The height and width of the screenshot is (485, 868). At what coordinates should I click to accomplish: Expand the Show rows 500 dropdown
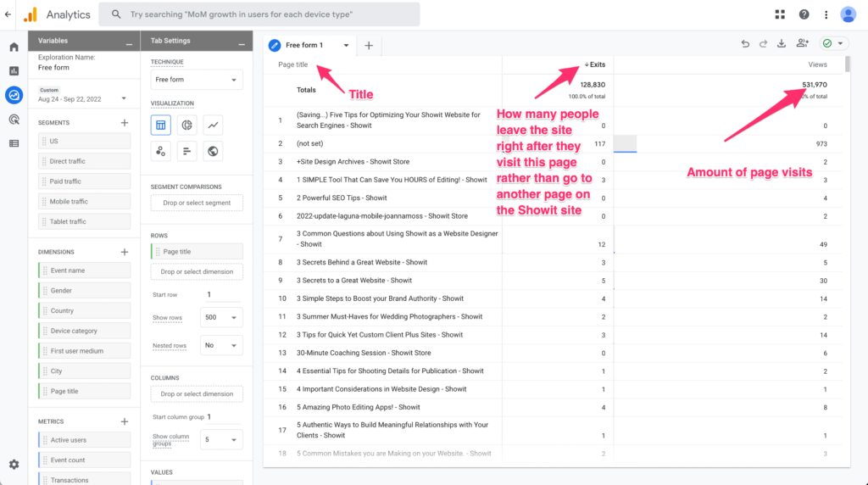(x=221, y=318)
